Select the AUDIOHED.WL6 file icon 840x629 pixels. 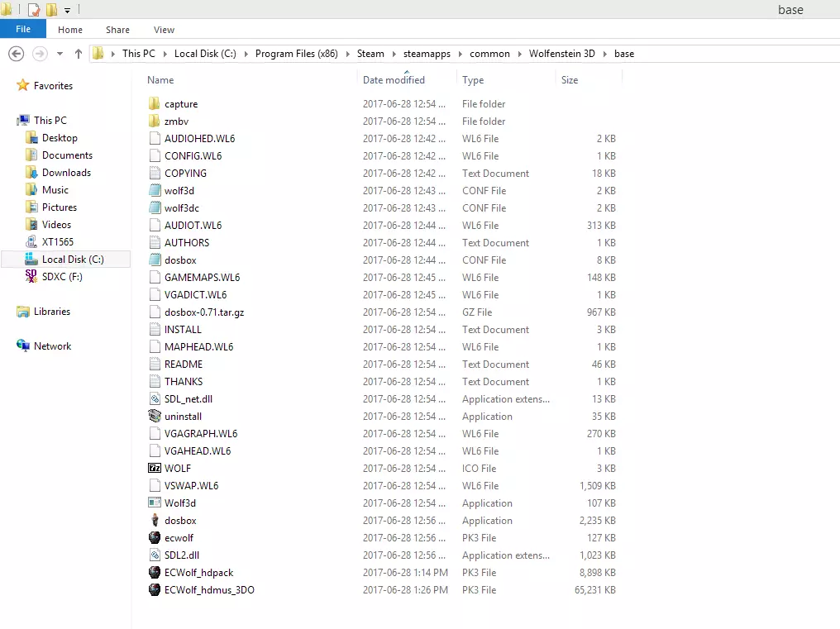[155, 138]
